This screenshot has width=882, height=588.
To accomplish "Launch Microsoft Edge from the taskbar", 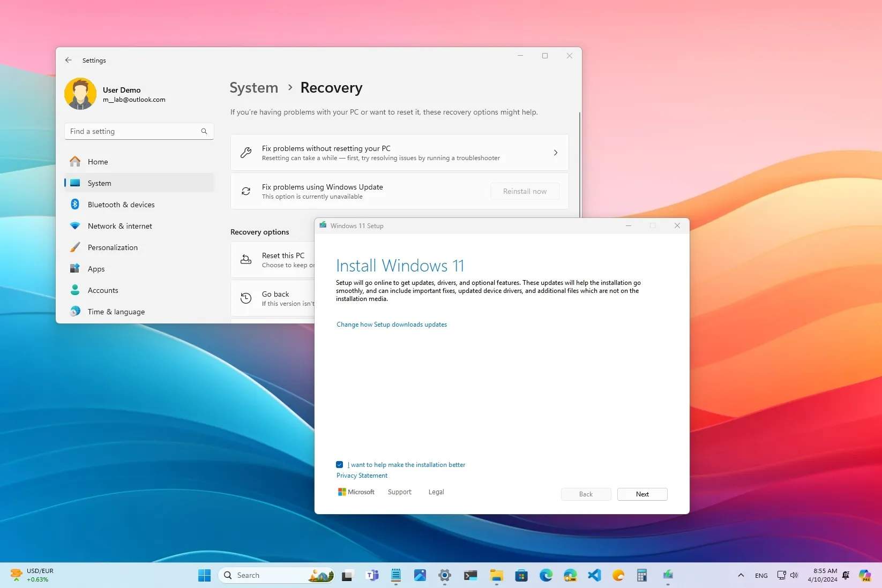I will click(545, 575).
